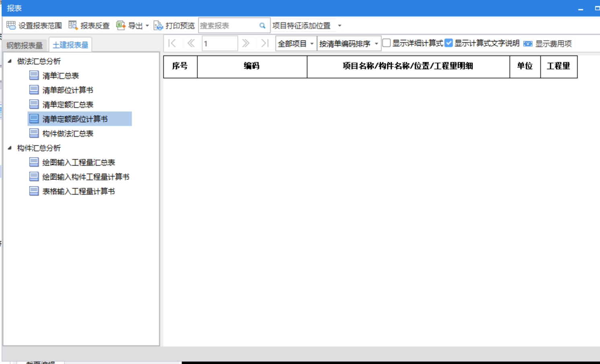The width and height of the screenshot is (600, 364).
Task: Switch to the 土建报表量 tab
Action: click(x=70, y=45)
